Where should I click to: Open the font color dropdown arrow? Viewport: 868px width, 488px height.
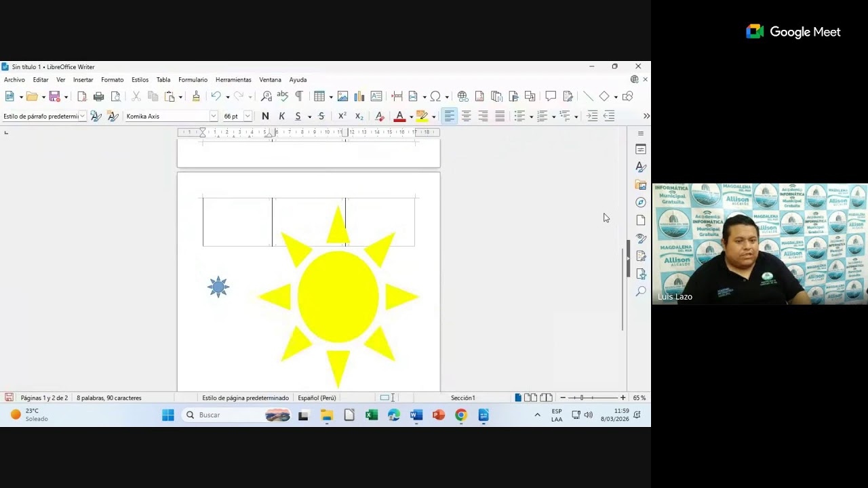pyautogui.click(x=411, y=117)
